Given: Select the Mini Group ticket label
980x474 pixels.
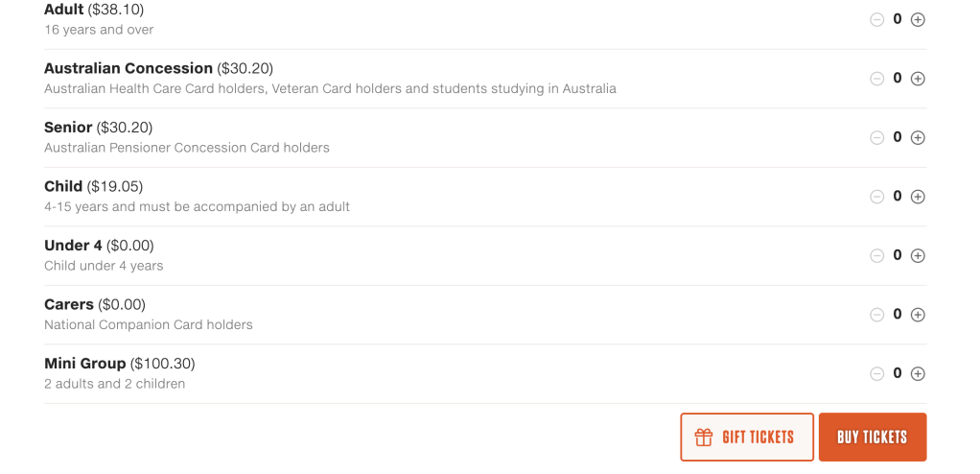Looking at the screenshot, I should pyautogui.click(x=85, y=364).
